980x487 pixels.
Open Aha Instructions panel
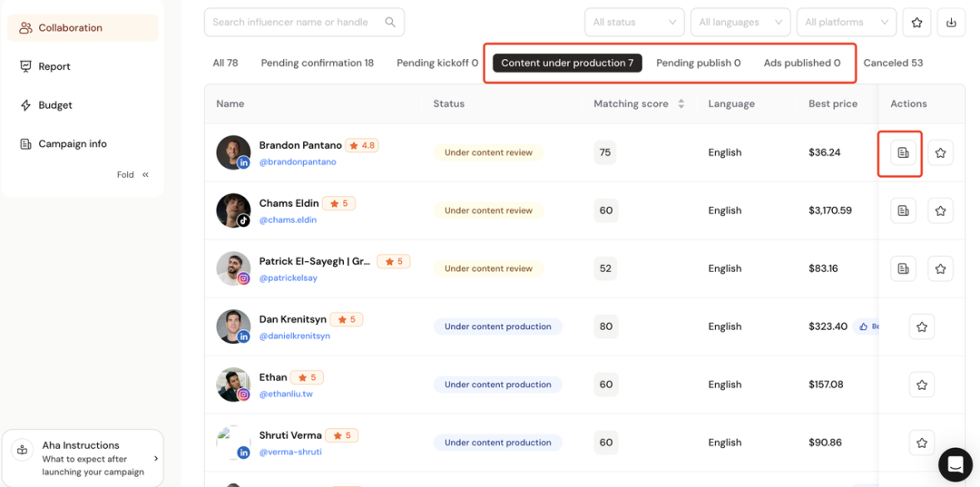point(83,458)
